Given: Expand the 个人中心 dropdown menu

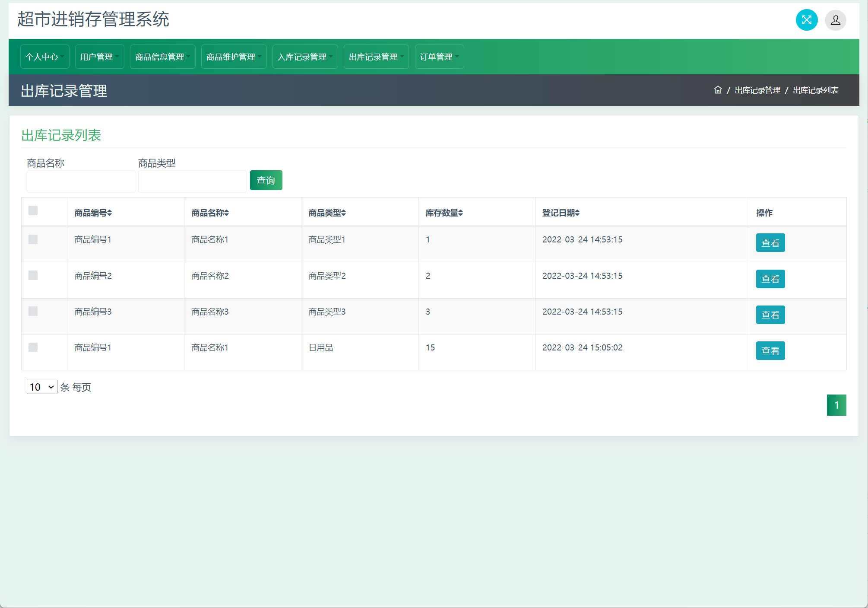Looking at the screenshot, I should pyautogui.click(x=44, y=57).
